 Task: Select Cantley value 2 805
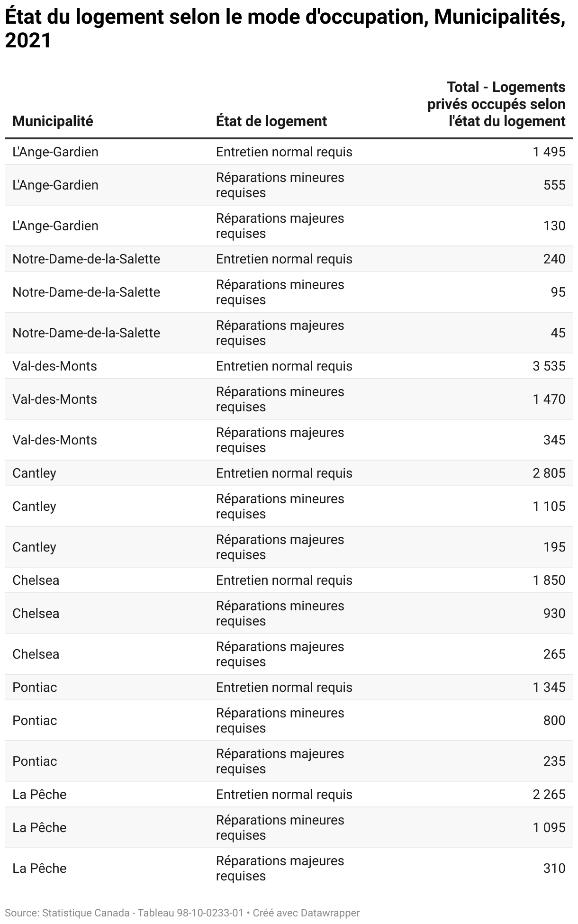(x=549, y=473)
